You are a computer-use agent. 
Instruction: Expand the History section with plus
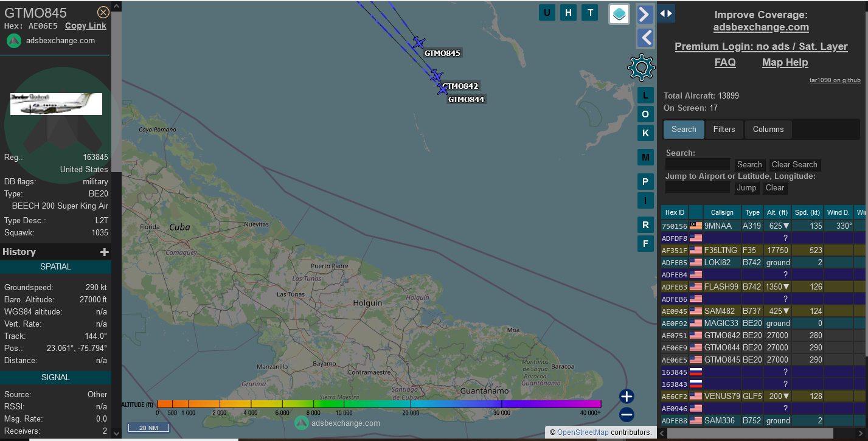click(104, 252)
